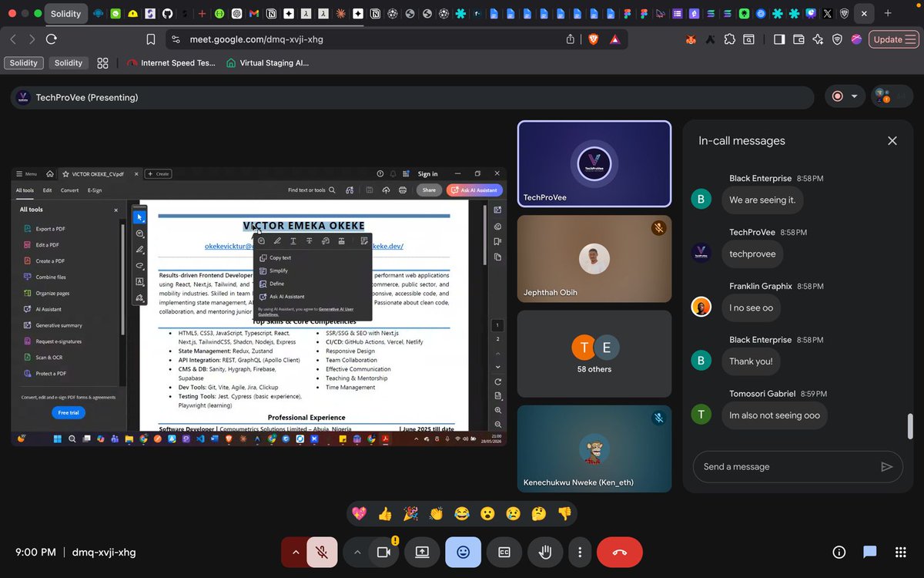This screenshot has height=578, width=924.
Task: Bookmark this page with bookmark icon
Action: point(151,39)
